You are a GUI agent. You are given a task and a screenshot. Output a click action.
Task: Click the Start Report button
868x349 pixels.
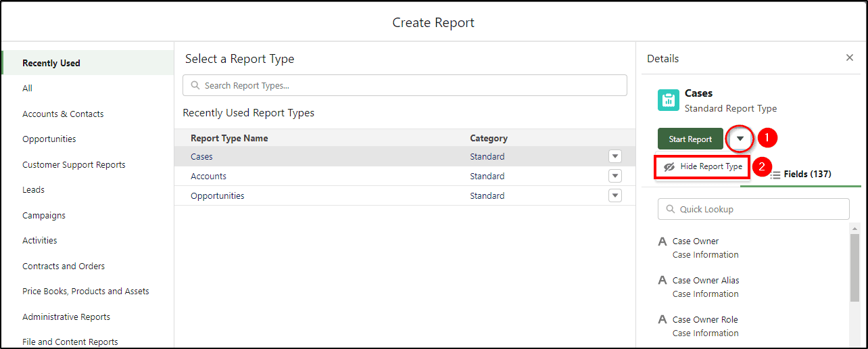(x=690, y=139)
